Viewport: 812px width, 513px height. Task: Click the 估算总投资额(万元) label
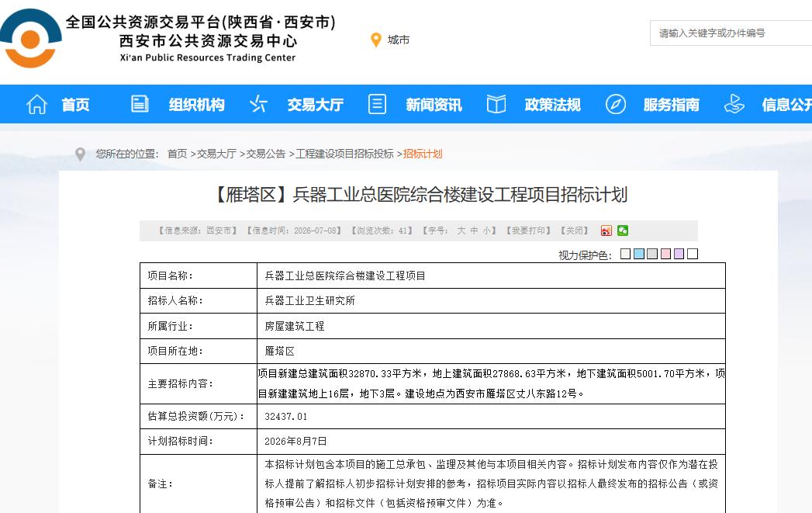tap(196, 417)
